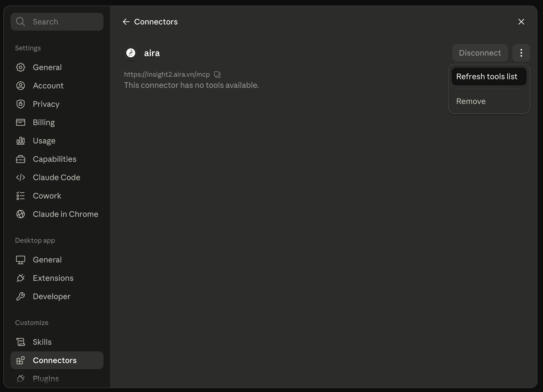This screenshot has width=543, height=392.
Task: Close the settings dialog with X
Action: (521, 22)
